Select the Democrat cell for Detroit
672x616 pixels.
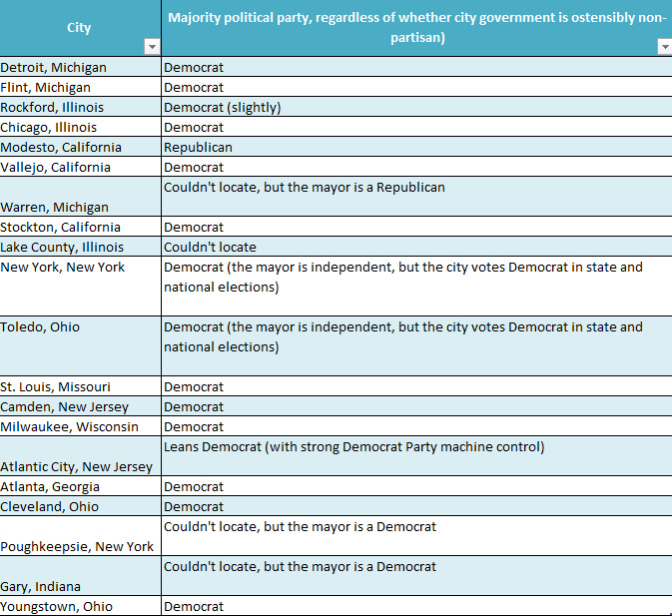point(417,67)
